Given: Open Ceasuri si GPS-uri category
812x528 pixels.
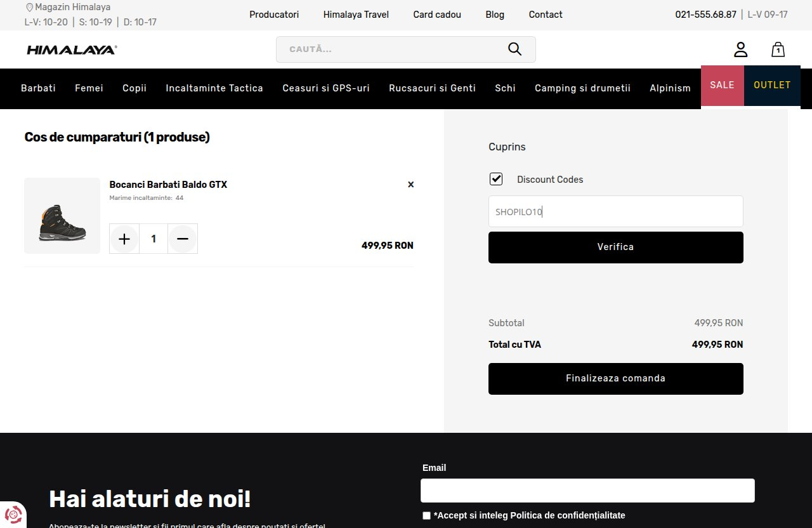Looking at the screenshot, I should 326,88.
